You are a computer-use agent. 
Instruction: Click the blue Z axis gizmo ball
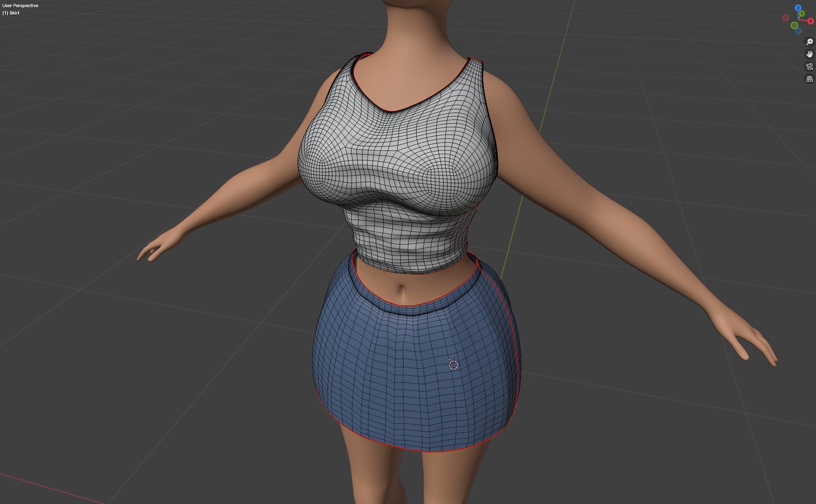coord(798,8)
